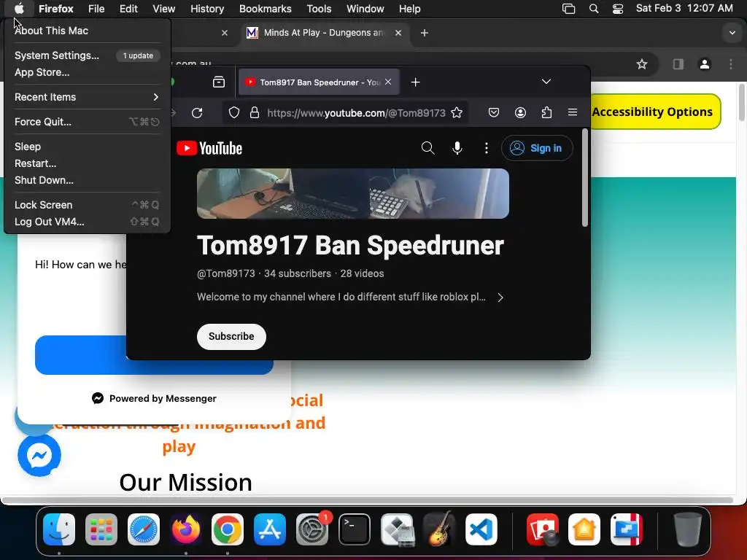Open System Settings from Apple menu
Image resolution: width=747 pixels, height=560 pixels.
coord(87,55)
